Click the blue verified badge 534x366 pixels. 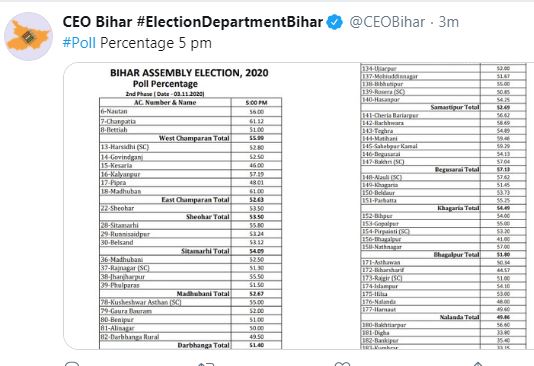[x=334, y=22]
